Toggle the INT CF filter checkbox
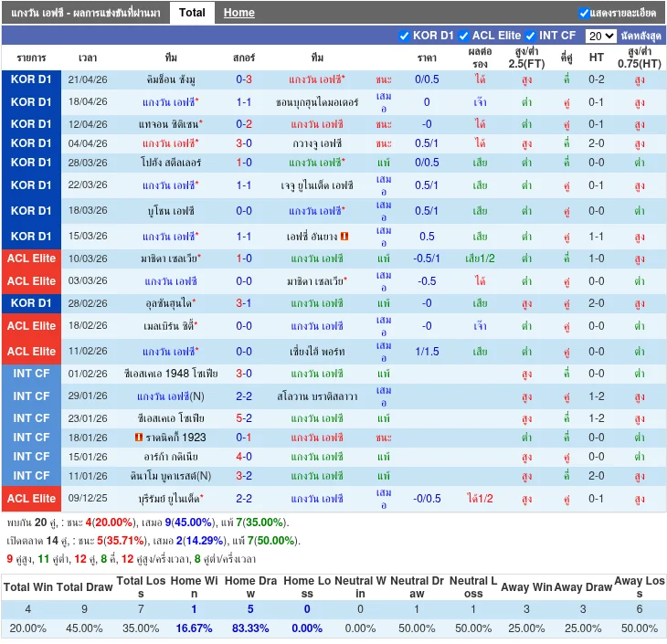 click(x=531, y=36)
